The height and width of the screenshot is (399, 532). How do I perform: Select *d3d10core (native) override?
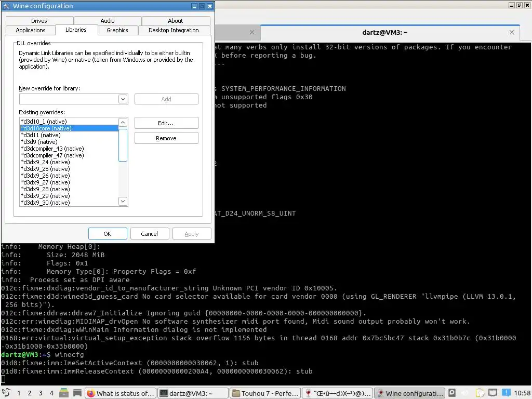click(69, 128)
